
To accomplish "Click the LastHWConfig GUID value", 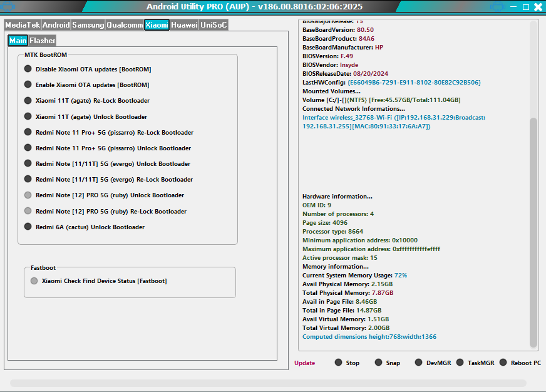I will (x=414, y=83).
